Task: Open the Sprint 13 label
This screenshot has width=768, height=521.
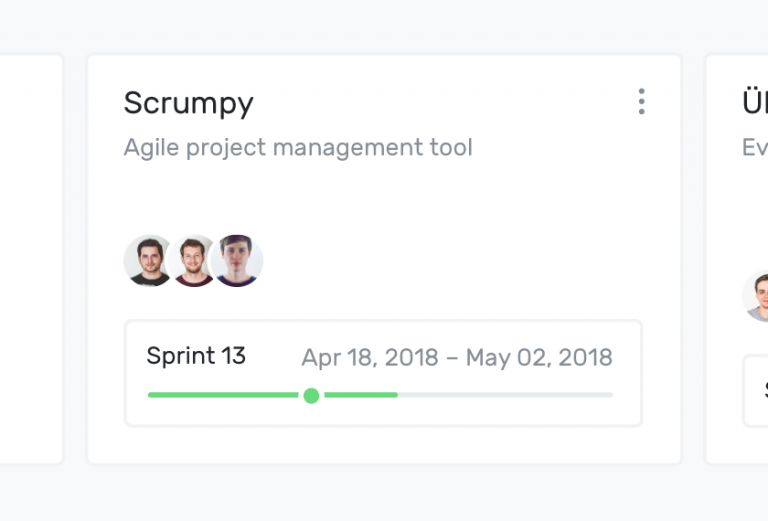Action: coord(196,356)
